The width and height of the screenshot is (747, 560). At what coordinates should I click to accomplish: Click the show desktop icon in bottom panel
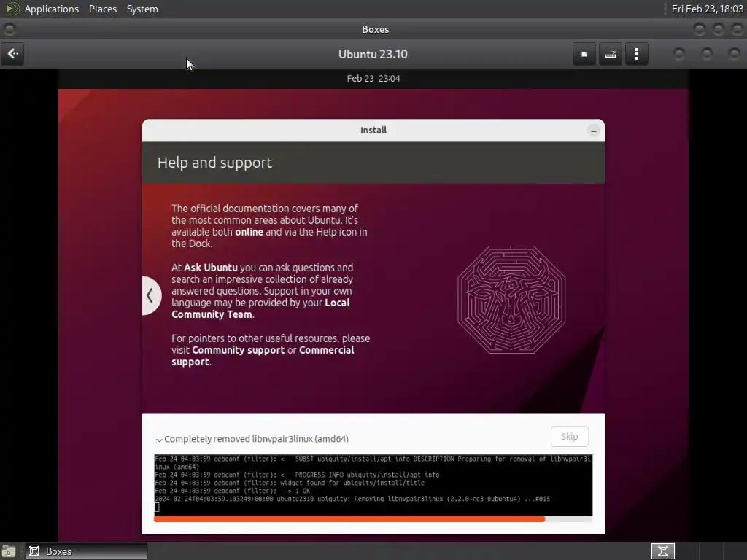coord(9,551)
